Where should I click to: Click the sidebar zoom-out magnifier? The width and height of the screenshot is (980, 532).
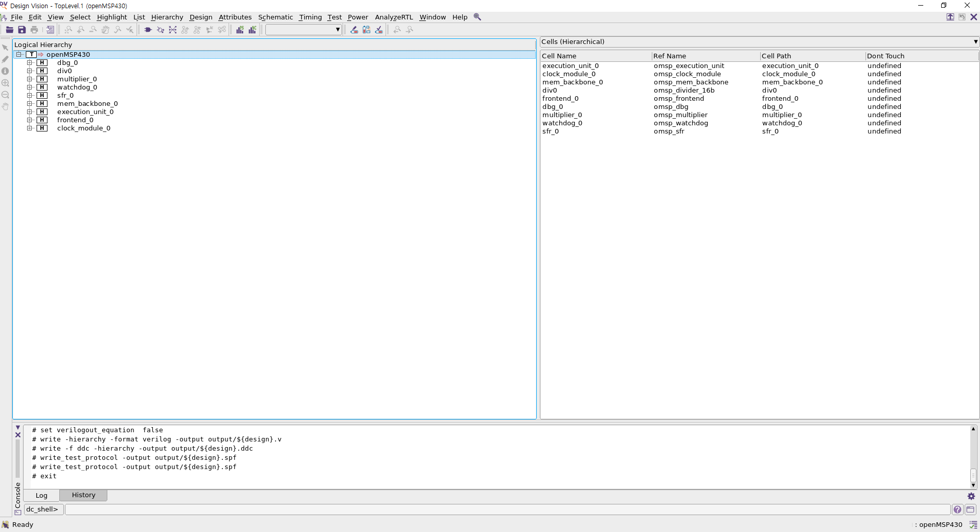5,95
